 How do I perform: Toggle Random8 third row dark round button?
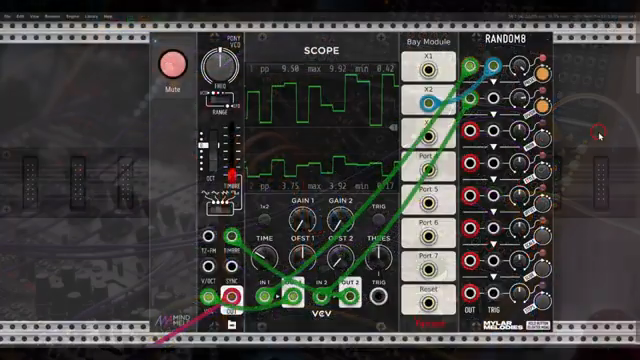pyautogui.click(x=543, y=139)
